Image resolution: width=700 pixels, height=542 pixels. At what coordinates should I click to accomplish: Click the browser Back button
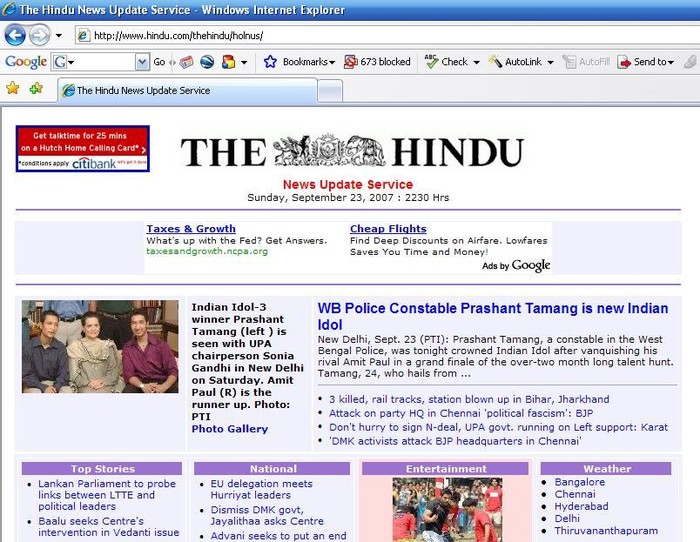click(x=15, y=35)
